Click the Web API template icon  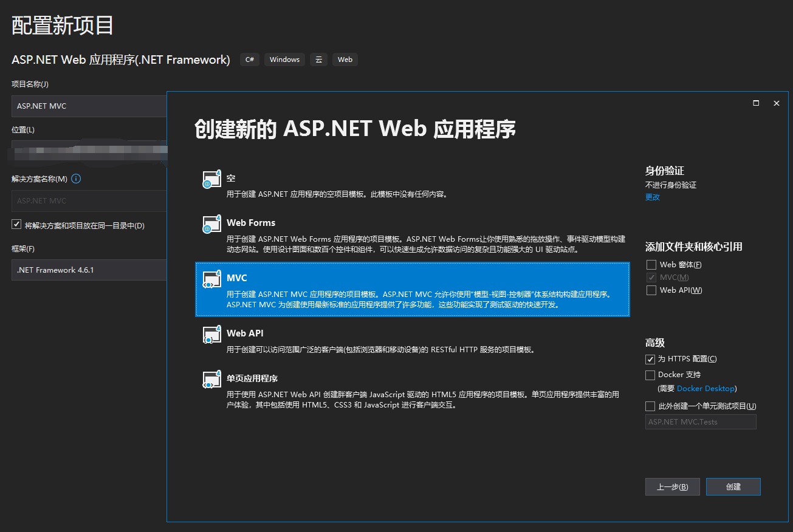point(211,334)
